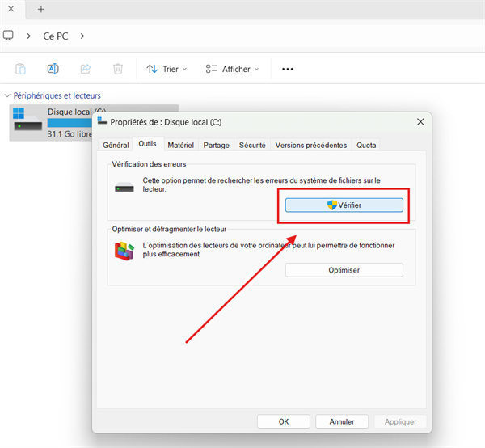Switch to the Général tab
Image resolution: width=485 pixels, height=448 pixels.
[x=116, y=145]
